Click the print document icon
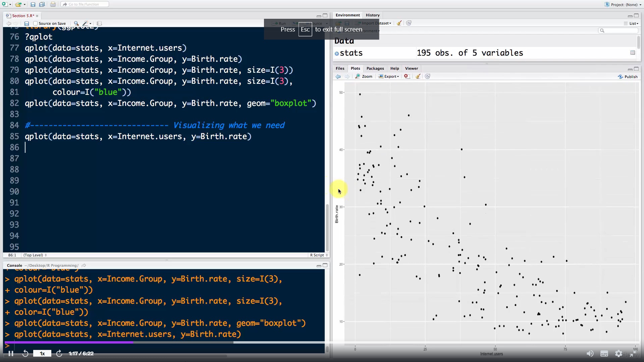Viewport: 644px width, 362px height. click(53, 4)
